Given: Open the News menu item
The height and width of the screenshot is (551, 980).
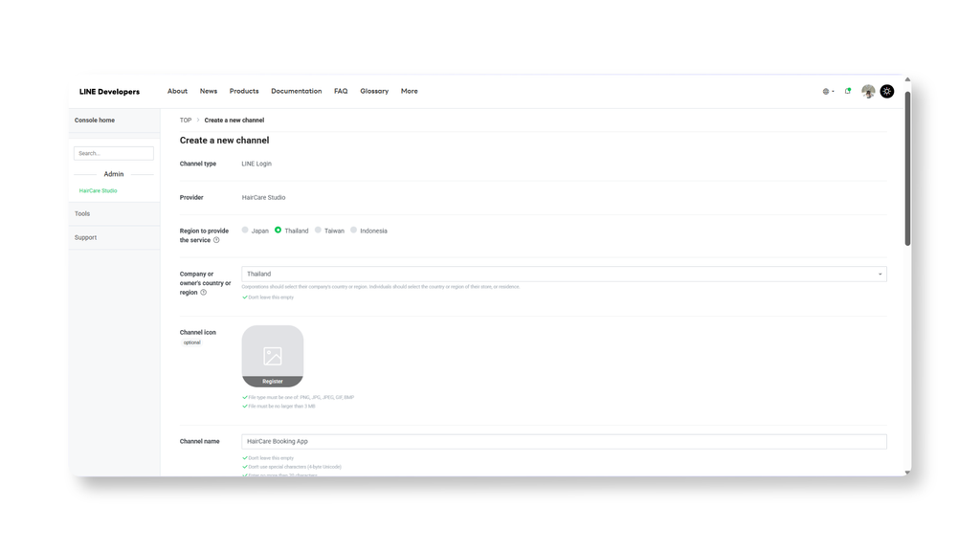Looking at the screenshot, I should coord(208,91).
